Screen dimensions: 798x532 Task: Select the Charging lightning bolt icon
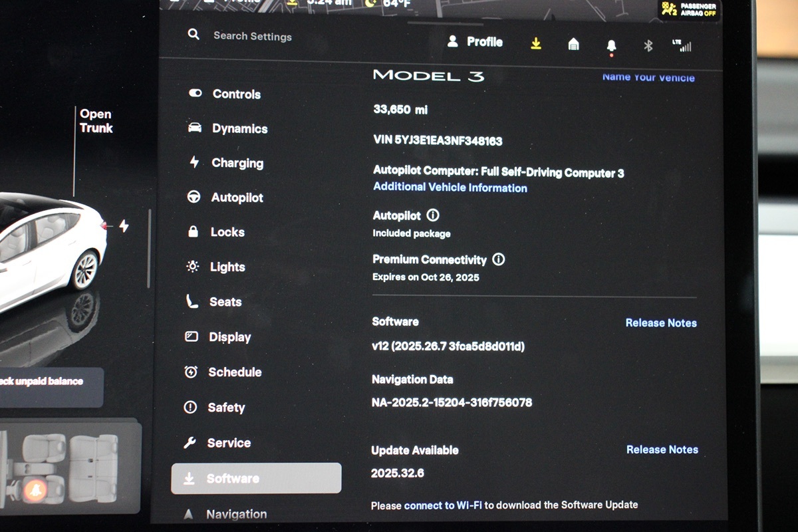pyautogui.click(x=194, y=163)
